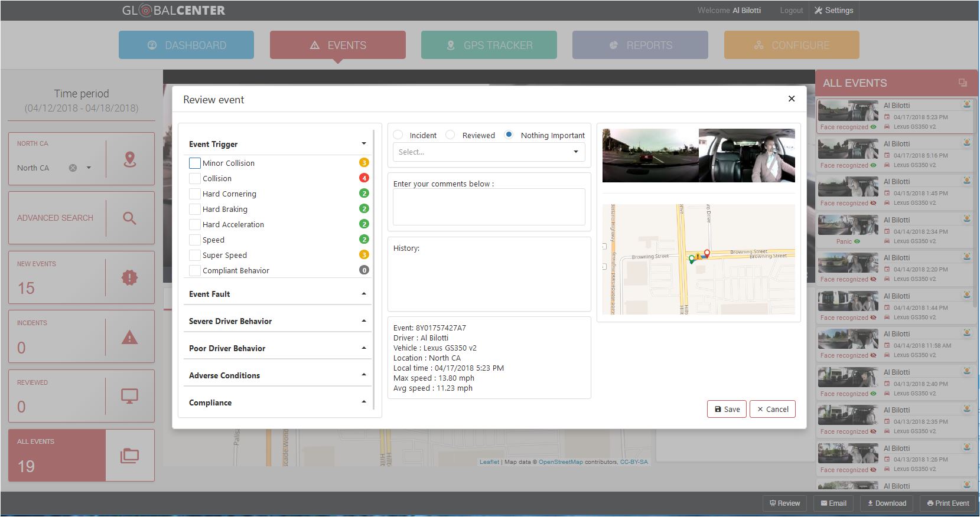This screenshot has width=980, height=517.
Task: Click the pop-out icon in All Events header
Action: [962, 83]
